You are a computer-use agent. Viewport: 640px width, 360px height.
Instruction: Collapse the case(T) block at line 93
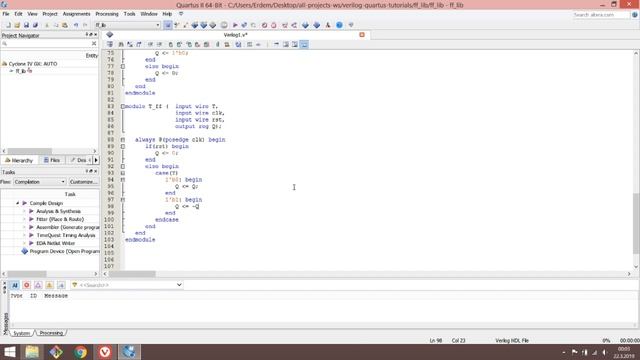coord(122,173)
